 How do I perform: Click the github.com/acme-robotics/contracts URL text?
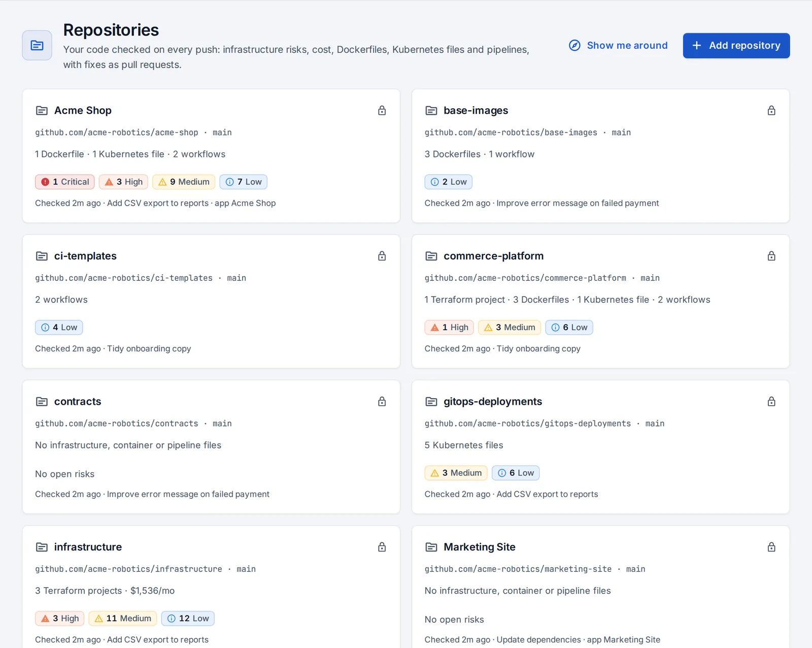(117, 424)
